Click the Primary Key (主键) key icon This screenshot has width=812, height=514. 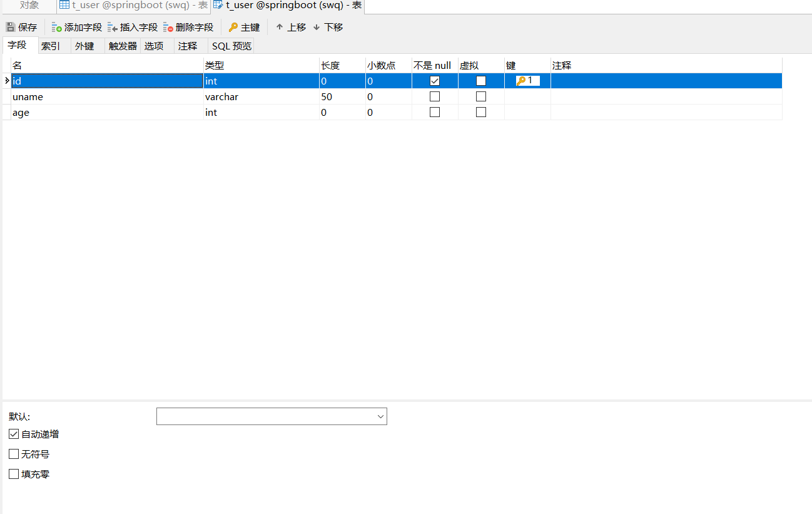pos(233,28)
